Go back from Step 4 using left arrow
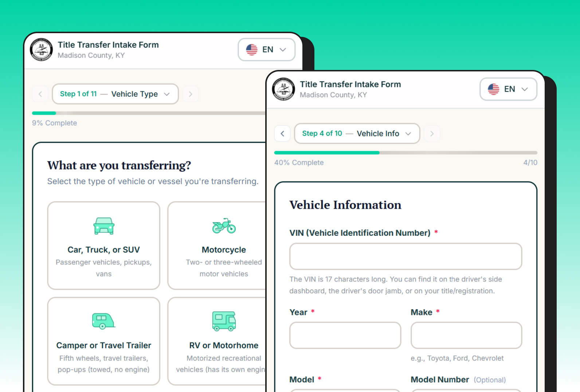Viewport: 580px width, 392px height. click(x=282, y=134)
